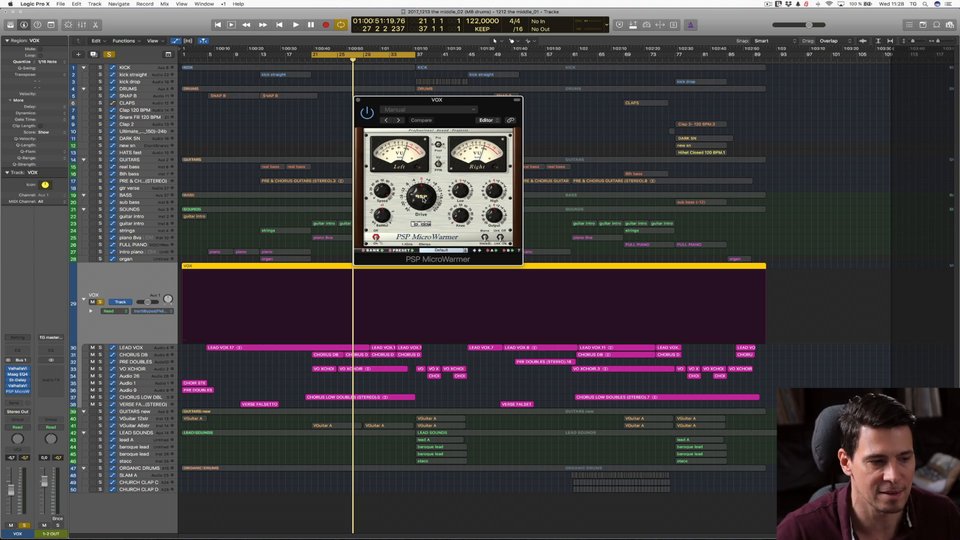This screenshot has height=540, width=960.
Task: Toggle Show Automation button
Action: 176,41
